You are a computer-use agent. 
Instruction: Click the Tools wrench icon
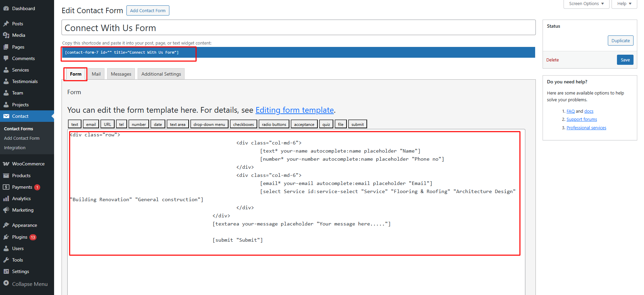(x=6, y=260)
